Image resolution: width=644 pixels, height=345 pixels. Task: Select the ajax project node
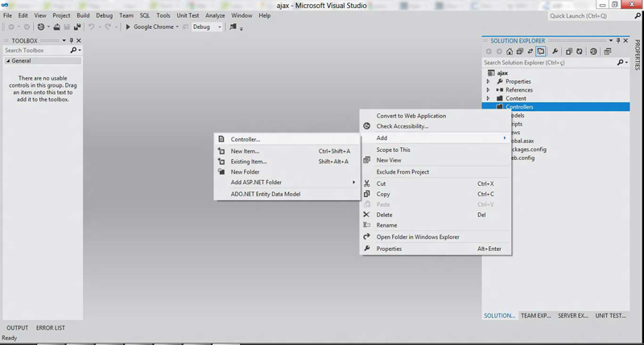tap(502, 73)
